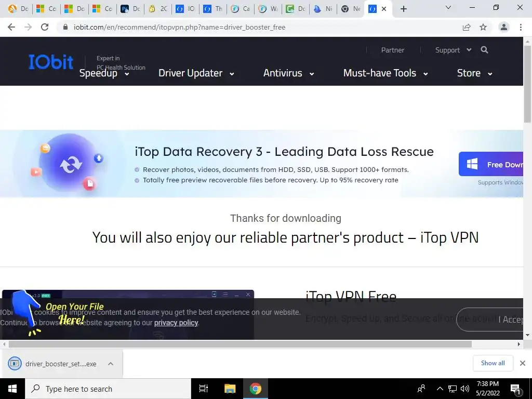Screen dimensions: 532x399
Task: Click the browser forward arrow
Action: (x=28, y=27)
